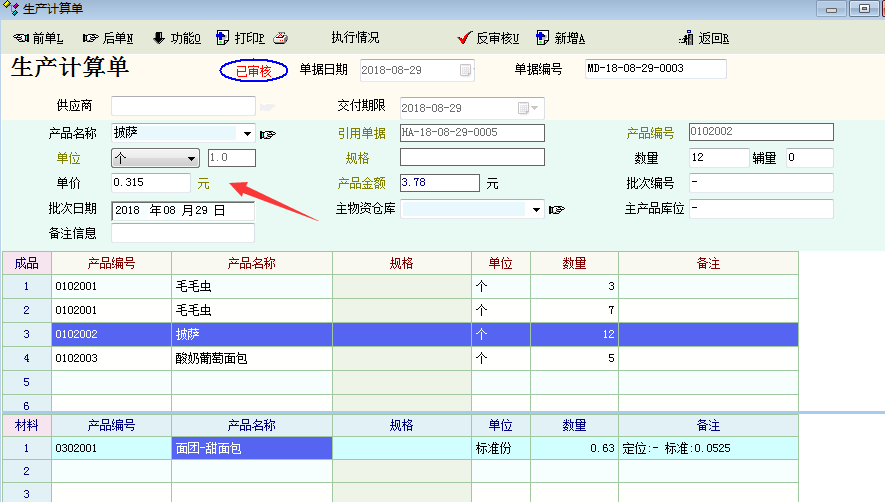Expand the 主物资仓库 warehouse dropdown
This screenshot has height=502, width=885.
click(536, 209)
